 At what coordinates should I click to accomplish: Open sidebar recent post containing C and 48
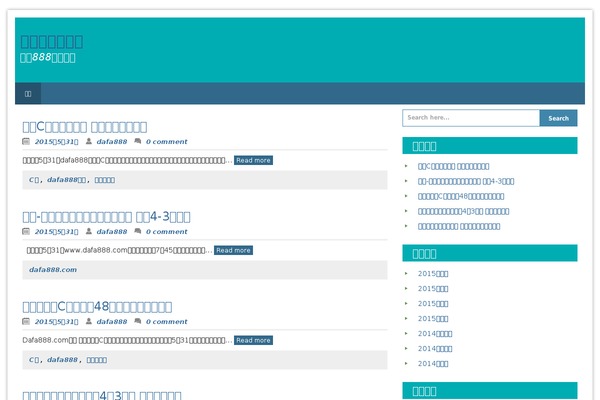[x=461, y=196]
